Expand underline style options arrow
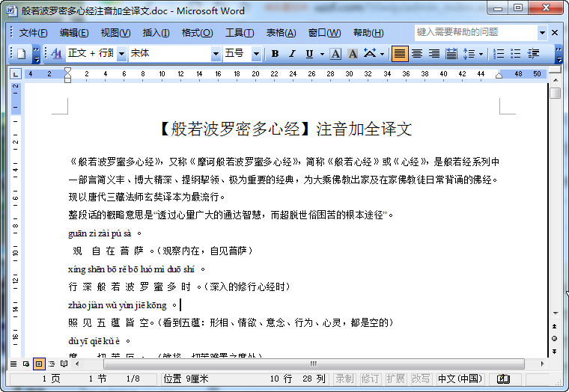The width and height of the screenshot is (569, 392). [322, 54]
